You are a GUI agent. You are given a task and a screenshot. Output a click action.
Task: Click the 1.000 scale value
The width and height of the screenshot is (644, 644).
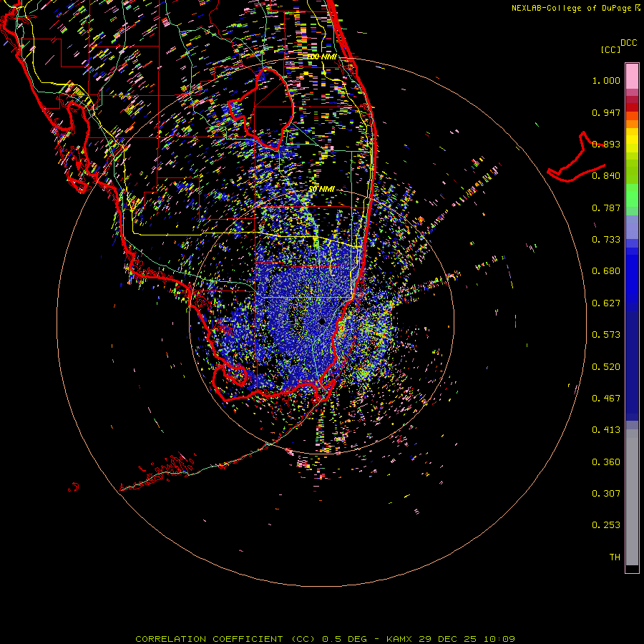[x=606, y=80]
